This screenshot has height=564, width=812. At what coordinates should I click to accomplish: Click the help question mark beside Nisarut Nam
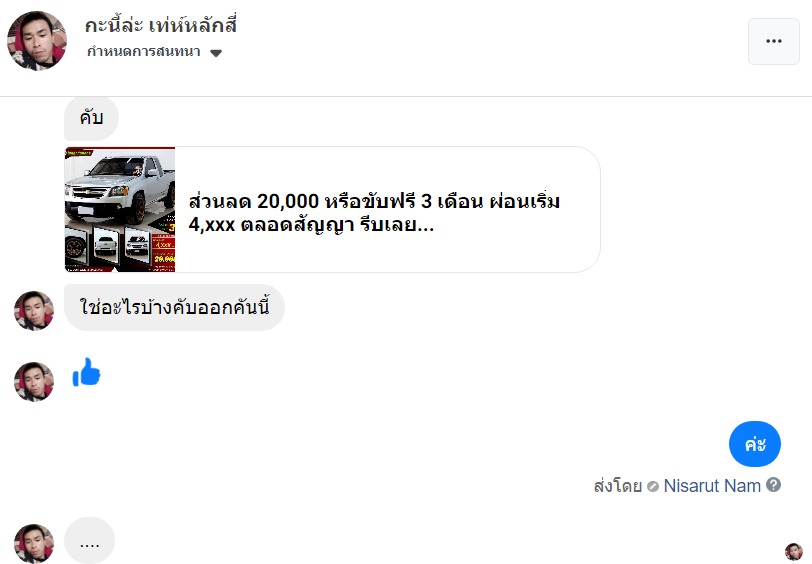point(774,485)
